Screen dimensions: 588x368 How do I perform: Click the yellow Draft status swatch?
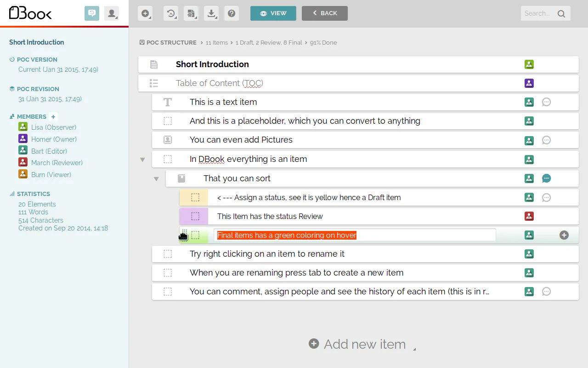tap(194, 197)
